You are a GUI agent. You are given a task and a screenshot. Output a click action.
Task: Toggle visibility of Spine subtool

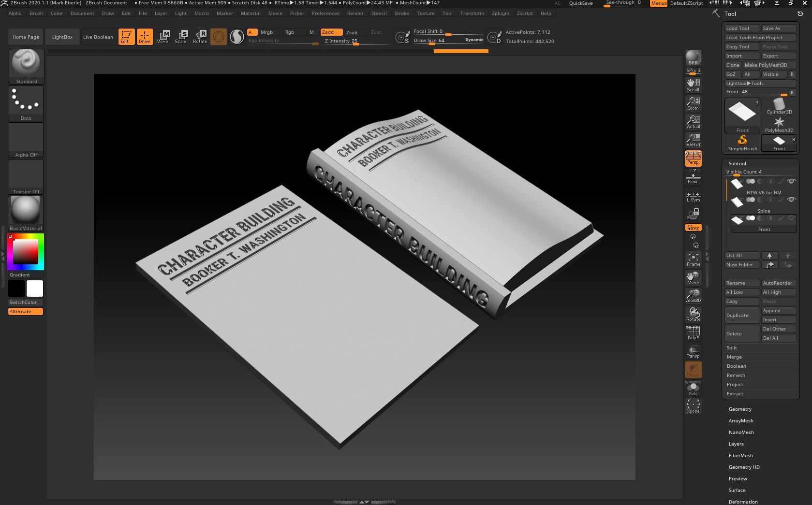pyautogui.click(x=791, y=200)
